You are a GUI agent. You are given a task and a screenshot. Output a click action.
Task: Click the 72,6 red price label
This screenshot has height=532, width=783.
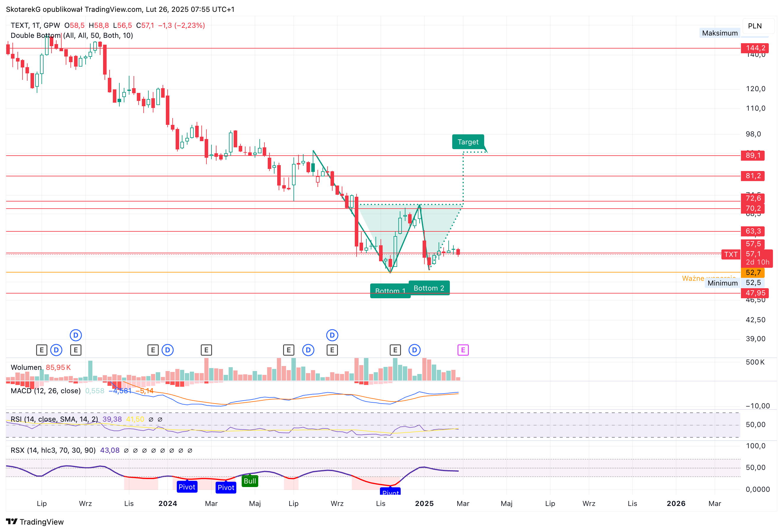(753, 198)
